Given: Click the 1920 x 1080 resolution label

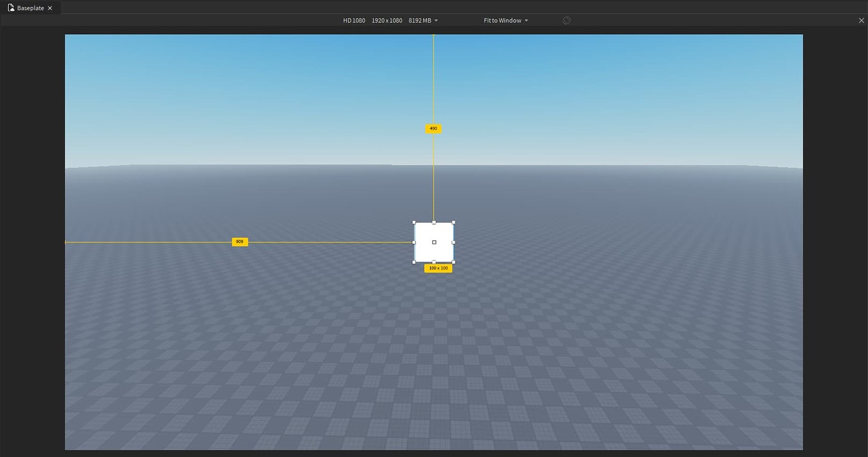Looking at the screenshot, I should (x=387, y=20).
